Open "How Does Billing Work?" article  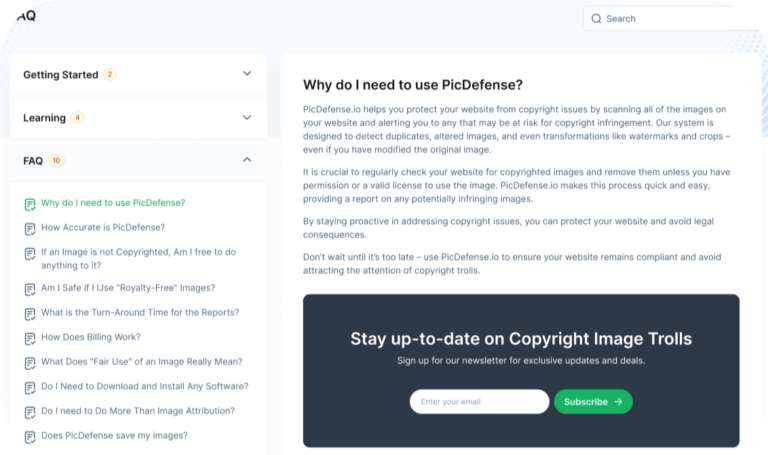(x=91, y=337)
